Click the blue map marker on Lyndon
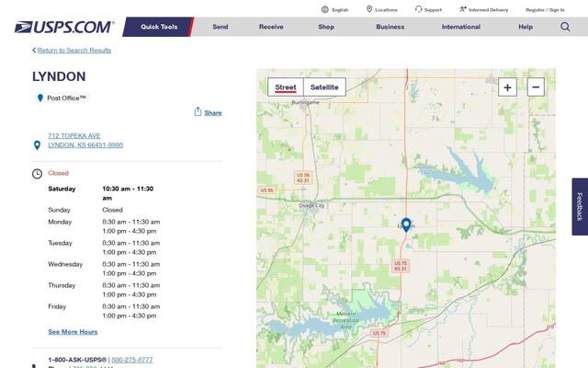This screenshot has height=368, width=588. tap(406, 224)
